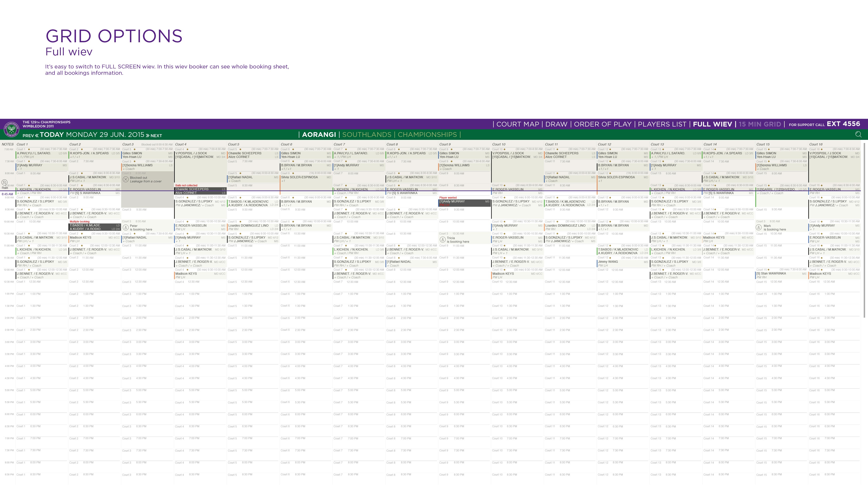This screenshot has width=868, height=488.
Task: Select the AORANGI tab
Action: [x=319, y=135]
